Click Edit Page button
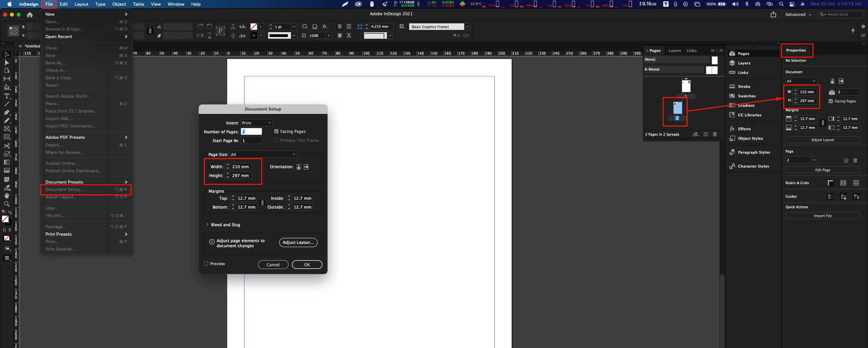Viewport: 868px width, 348px height. [x=823, y=170]
